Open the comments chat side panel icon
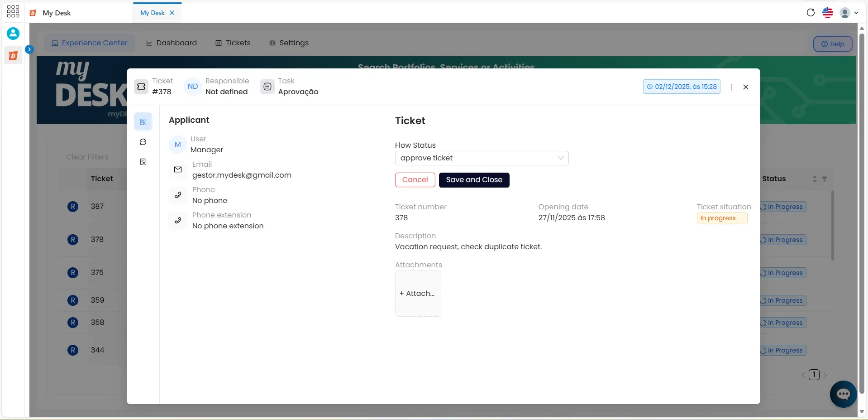This screenshot has height=420, width=868. click(143, 142)
